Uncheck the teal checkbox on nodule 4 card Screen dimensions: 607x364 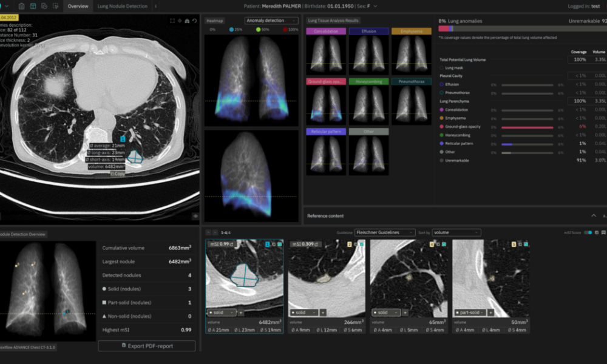point(443,244)
